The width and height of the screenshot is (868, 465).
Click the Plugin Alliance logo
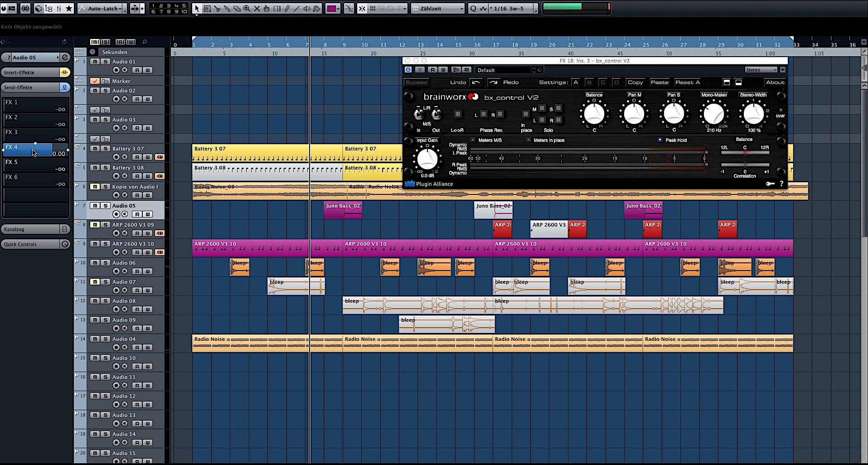[x=429, y=184]
